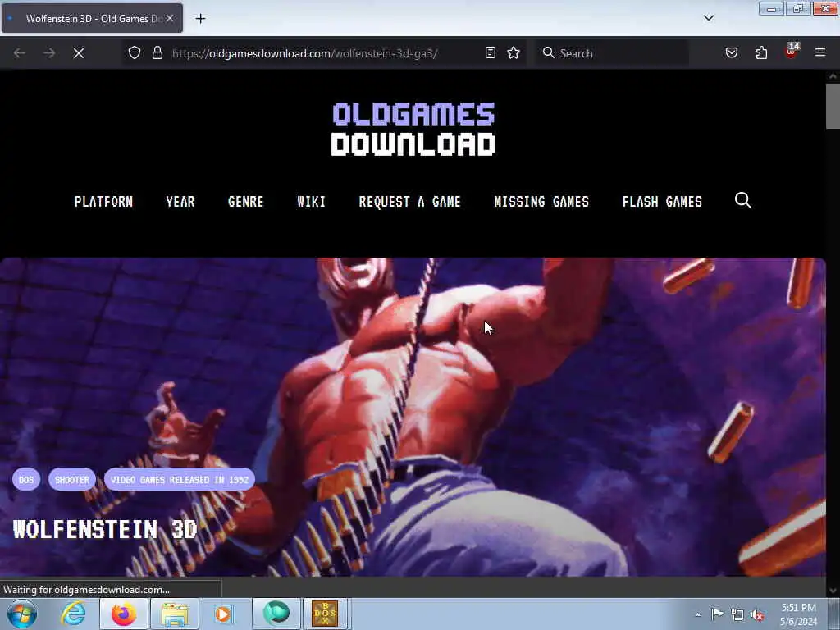The height and width of the screenshot is (630, 840).
Task: Open a new tab with the plus button
Action: point(200,19)
